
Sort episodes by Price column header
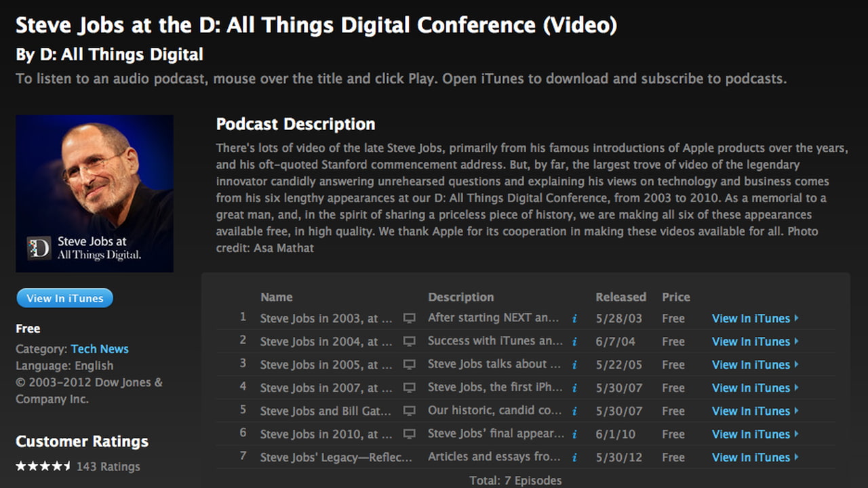tap(676, 297)
